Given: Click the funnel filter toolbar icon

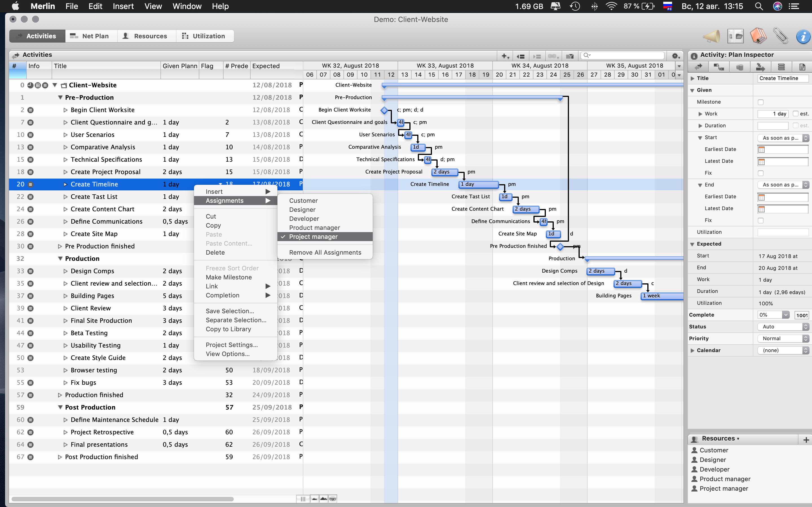Looking at the screenshot, I should (x=570, y=56).
